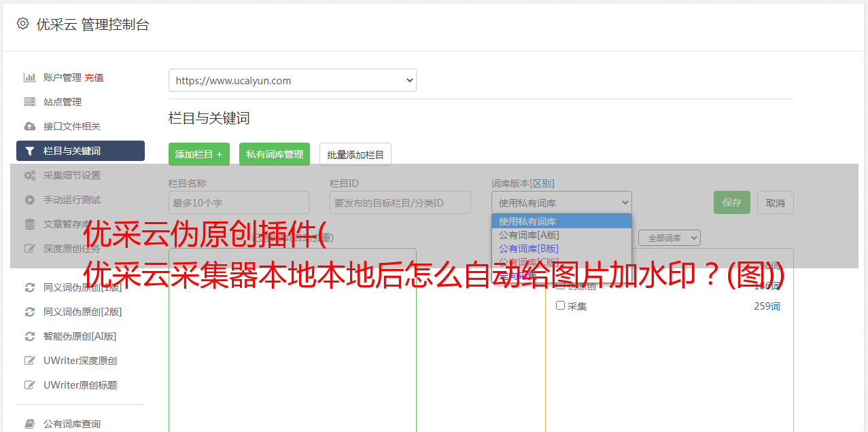Click the green 保存 button

click(732, 202)
